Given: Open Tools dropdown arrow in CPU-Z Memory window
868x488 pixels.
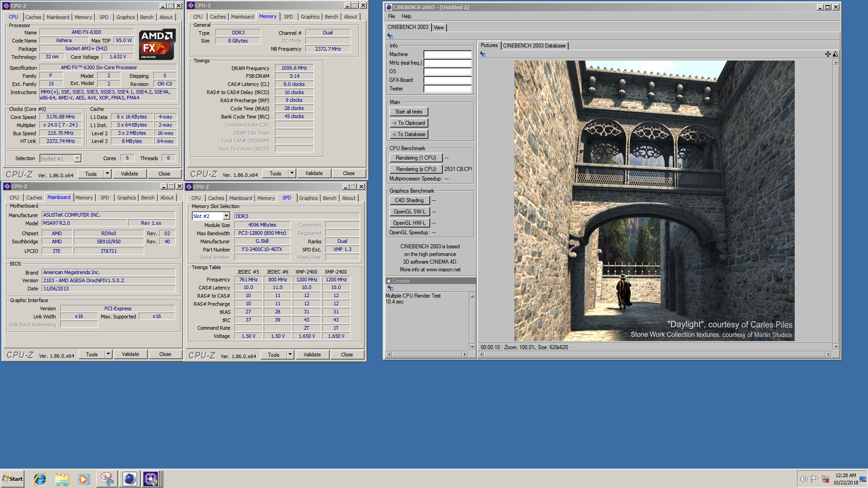Looking at the screenshot, I should click(x=292, y=173).
